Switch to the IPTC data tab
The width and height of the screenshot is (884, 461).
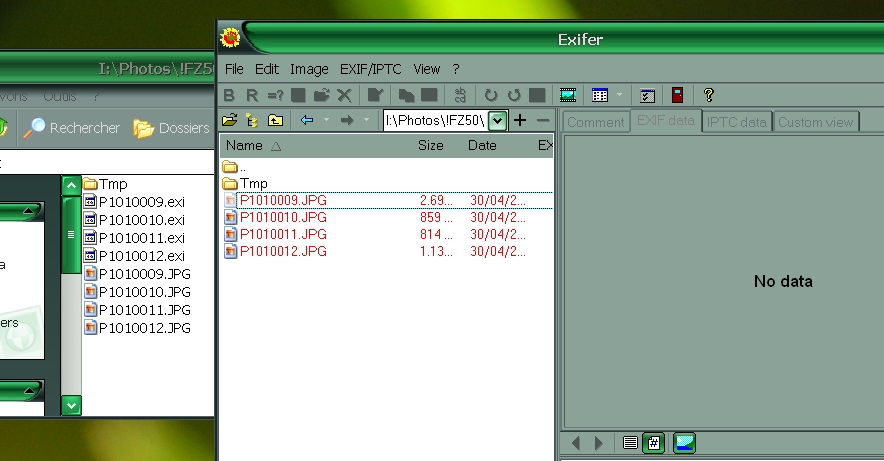[736, 122]
